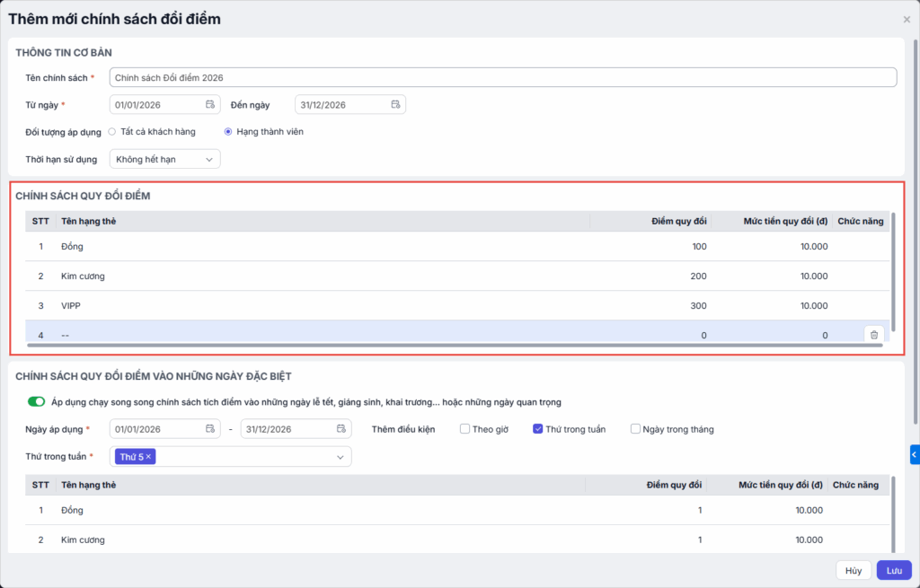The height and width of the screenshot is (588, 920).
Task: Select Hạng thành viên radio option
Action: tap(228, 132)
